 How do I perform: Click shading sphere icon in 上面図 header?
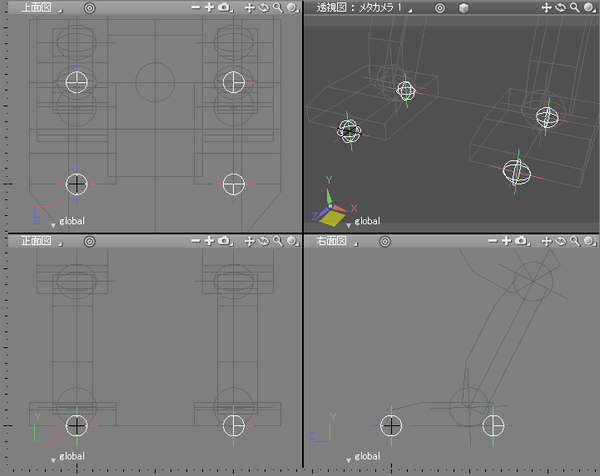tap(292, 8)
